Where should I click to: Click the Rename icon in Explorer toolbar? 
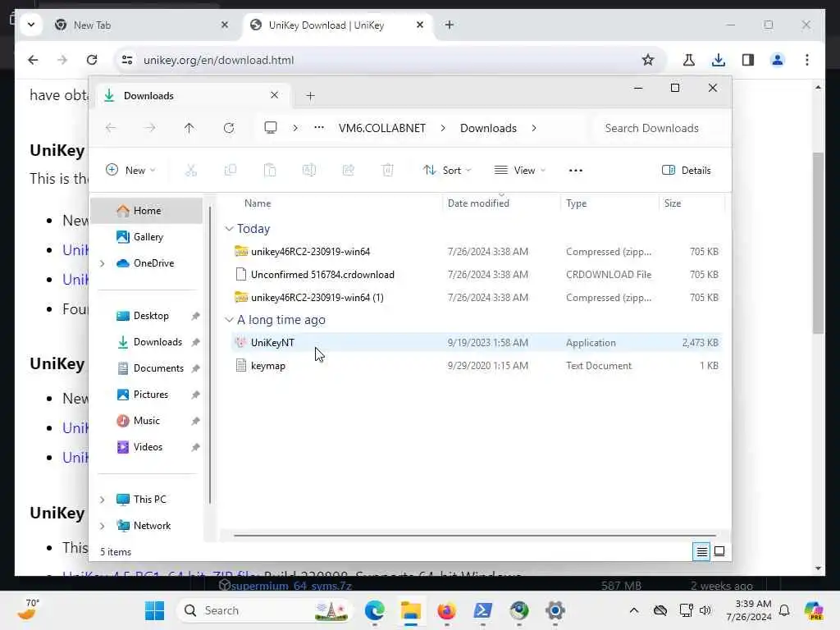309,171
